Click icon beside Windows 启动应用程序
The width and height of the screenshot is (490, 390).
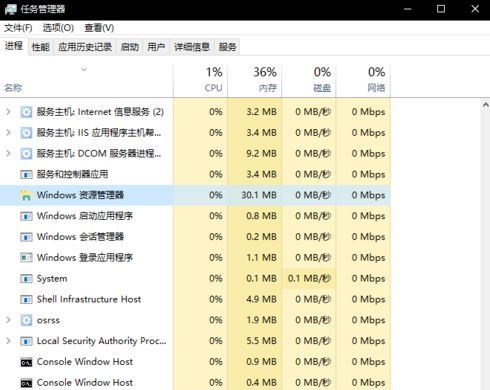coord(26,216)
